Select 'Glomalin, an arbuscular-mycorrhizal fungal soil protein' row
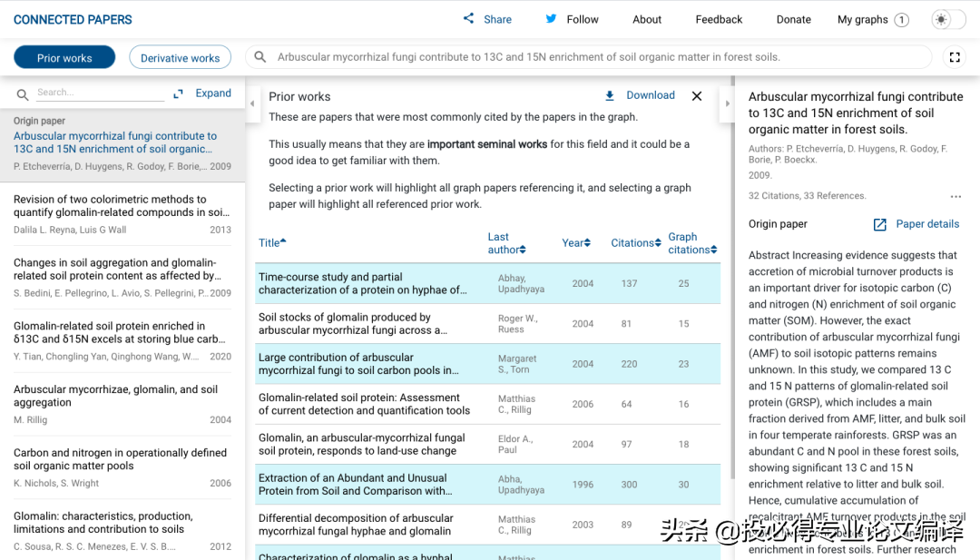 (x=487, y=445)
